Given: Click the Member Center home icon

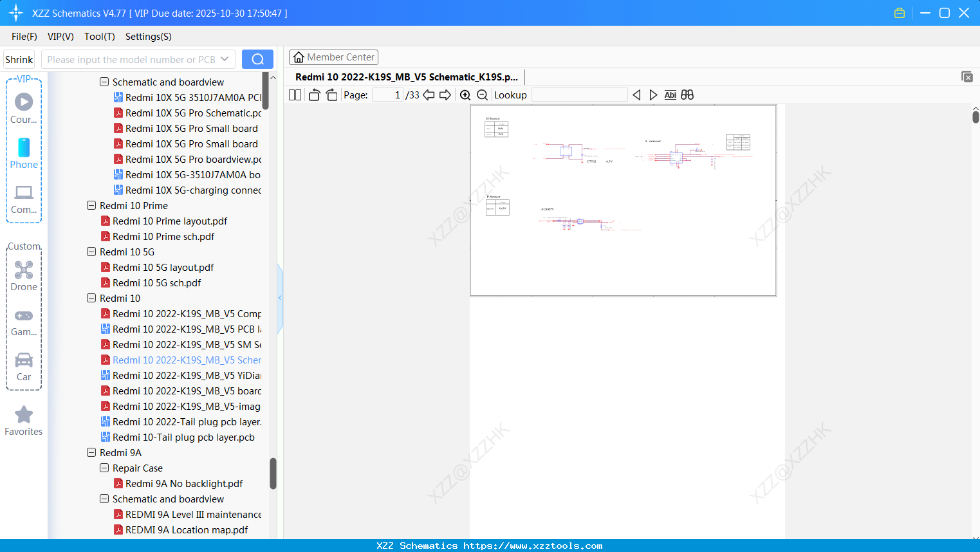Looking at the screenshot, I should tap(299, 57).
